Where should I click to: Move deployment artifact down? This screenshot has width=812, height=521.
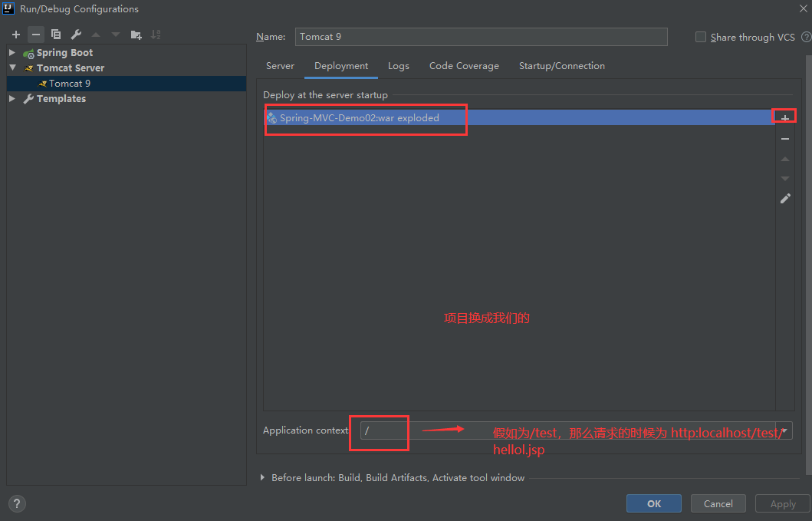(x=785, y=178)
